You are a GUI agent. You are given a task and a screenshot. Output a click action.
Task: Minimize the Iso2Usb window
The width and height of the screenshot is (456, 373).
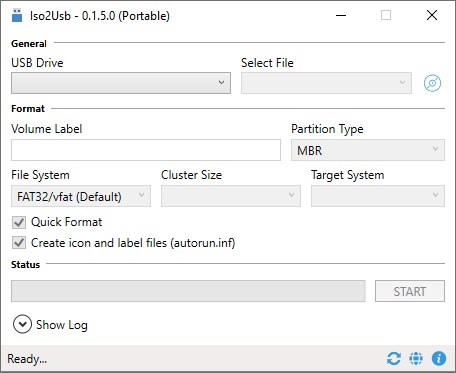341,15
